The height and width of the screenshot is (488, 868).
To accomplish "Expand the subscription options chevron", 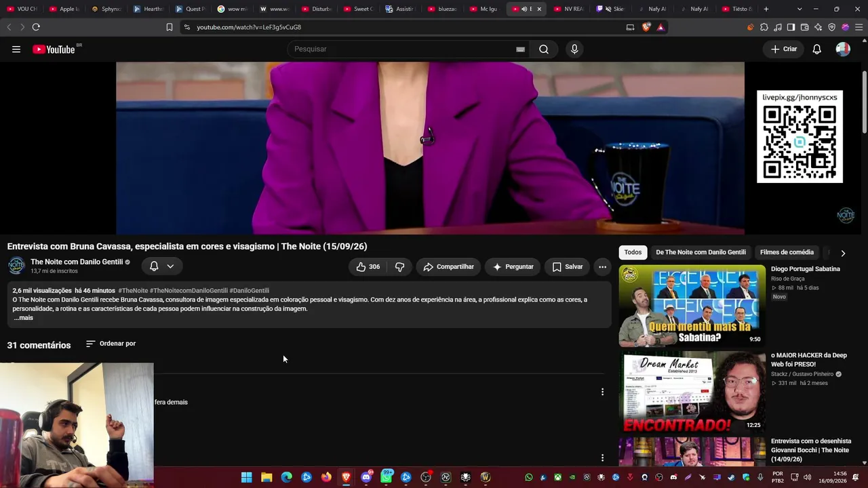I will 170,266.
